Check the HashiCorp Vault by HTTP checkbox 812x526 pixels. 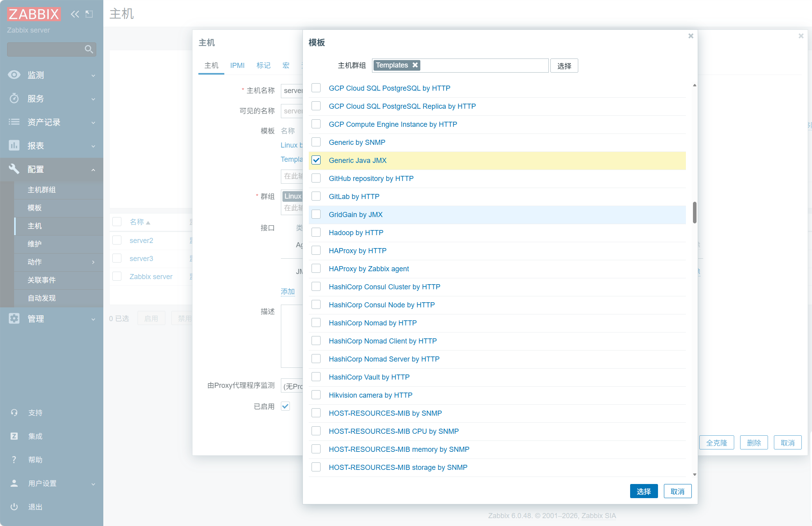click(x=316, y=377)
